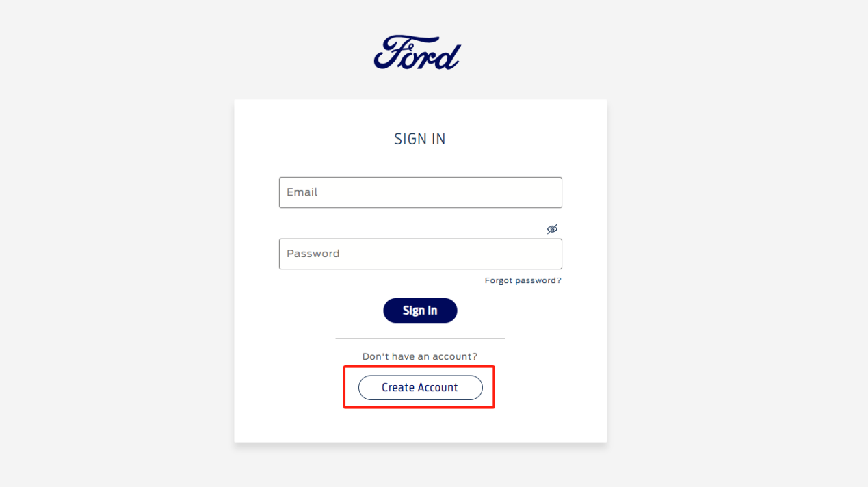The height and width of the screenshot is (487, 868).
Task: Reset credentials via Forgot password?
Action: coord(523,280)
